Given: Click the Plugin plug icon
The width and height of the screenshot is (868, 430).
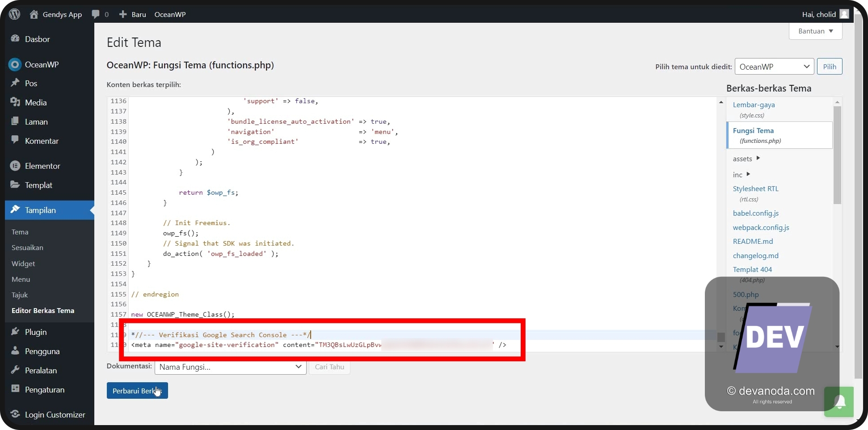Looking at the screenshot, I should pos(15,332).
